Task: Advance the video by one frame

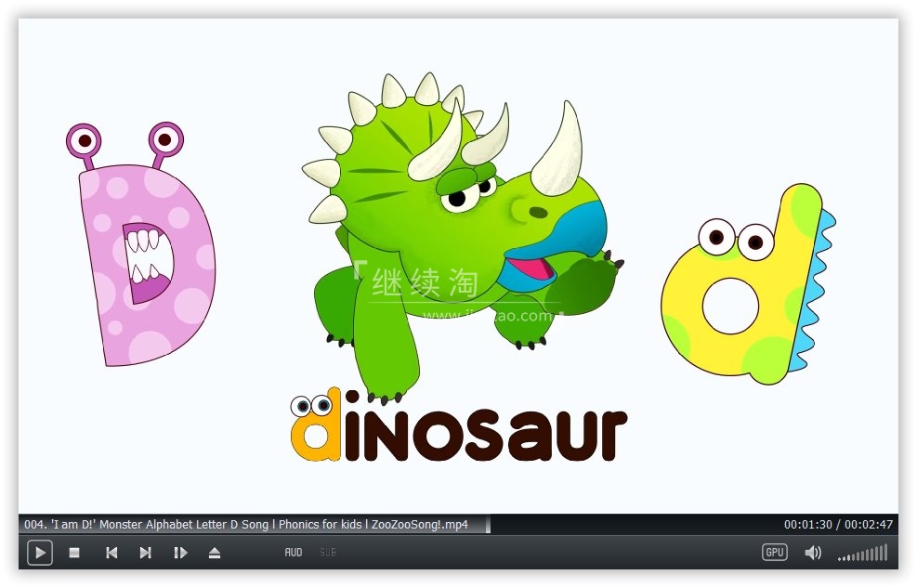Action: coord(180,553)
